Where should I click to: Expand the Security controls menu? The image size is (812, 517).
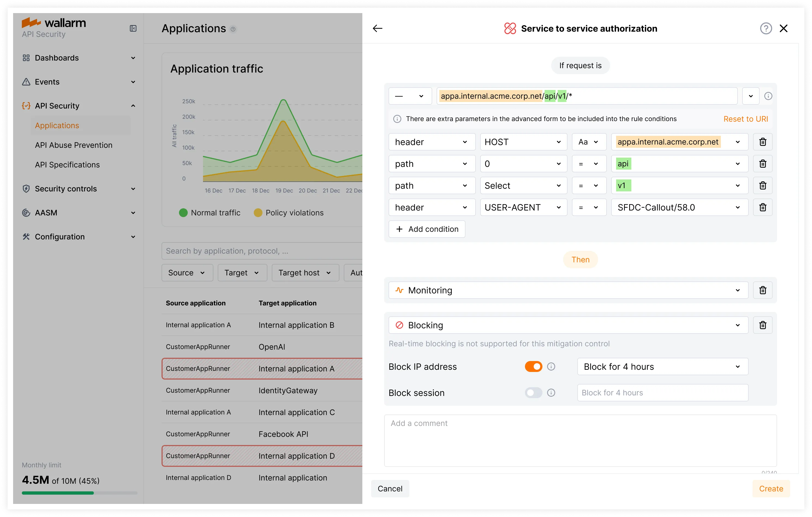(x=79, y=189)
